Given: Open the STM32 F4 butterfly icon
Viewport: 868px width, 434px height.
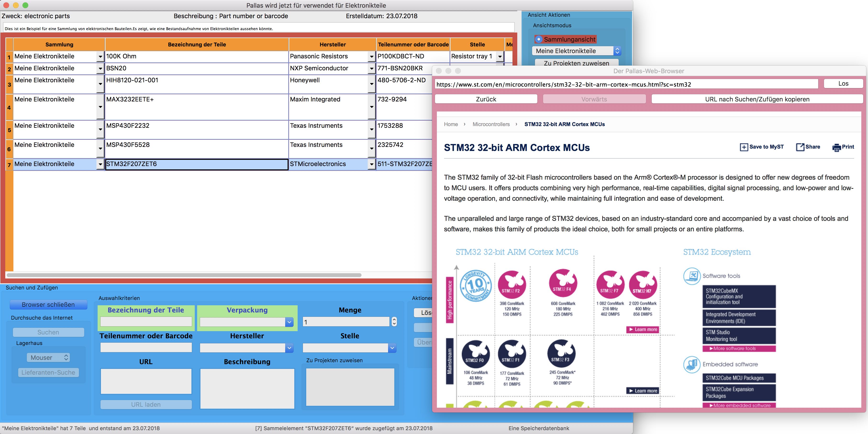Looking at the screenshot, I should (563, 283).
